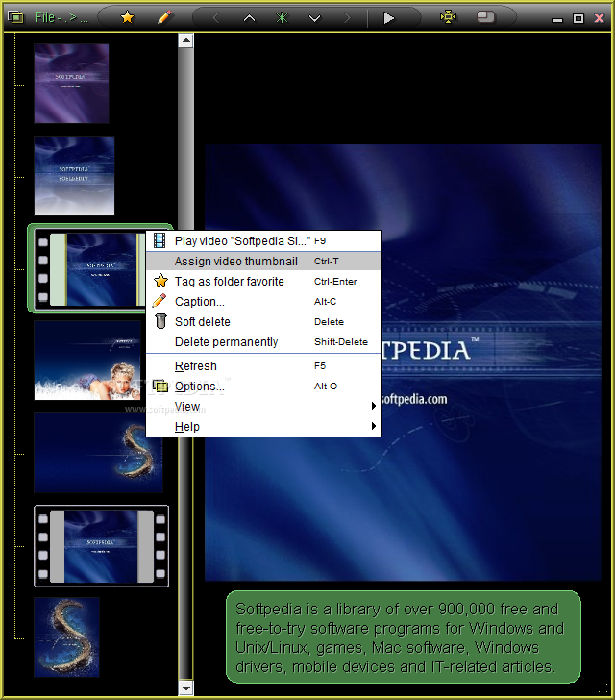615x700 pixels.
Task: Click the resize grip in bottom corner
Action: click(603, 688)
